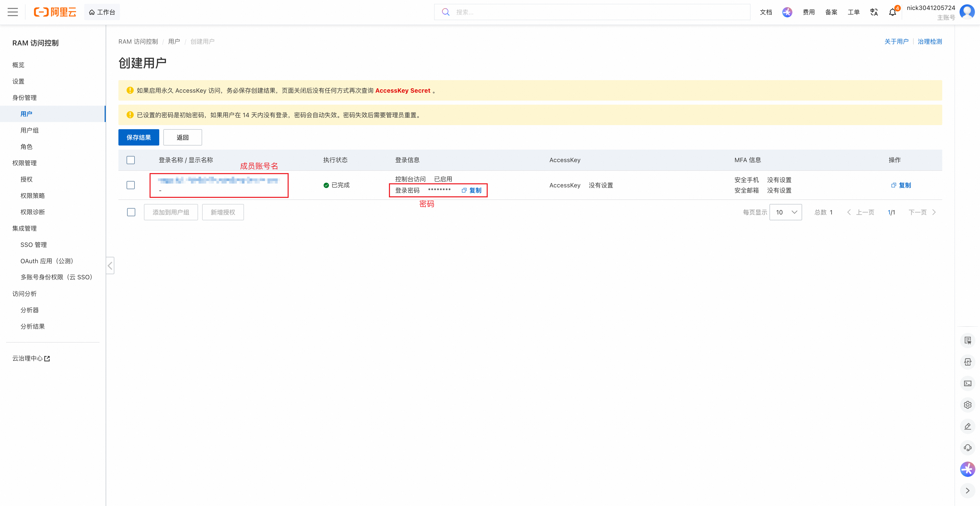Click the 返回 button
980x506 pixels.
pos(183,138)
